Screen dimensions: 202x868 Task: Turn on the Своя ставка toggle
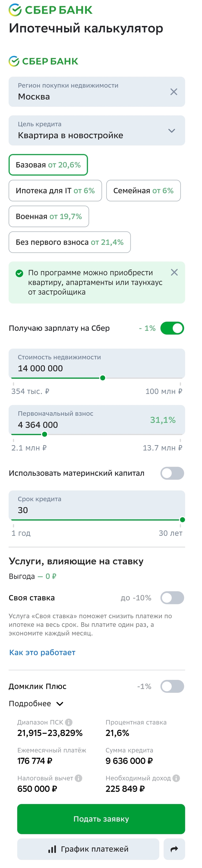click(x=172, y=598)
